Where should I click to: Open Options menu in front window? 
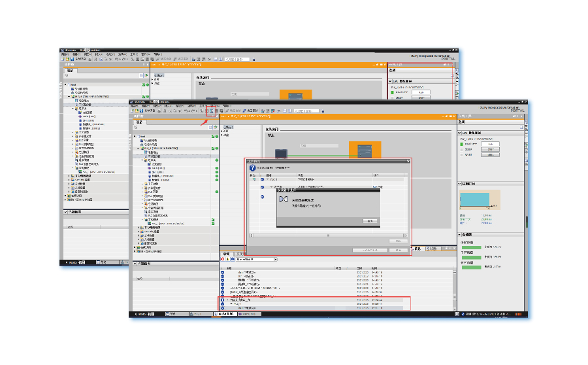(x=190, y=106)
